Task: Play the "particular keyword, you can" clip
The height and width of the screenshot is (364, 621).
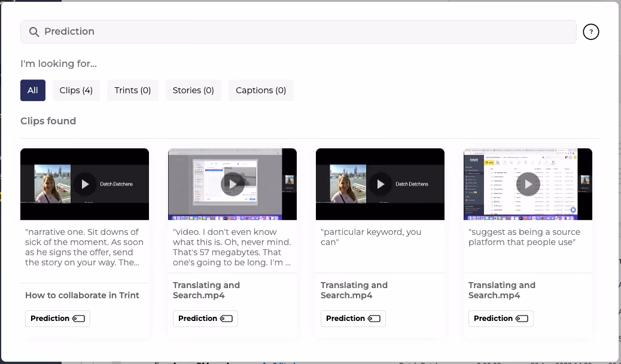Action: 380,184
